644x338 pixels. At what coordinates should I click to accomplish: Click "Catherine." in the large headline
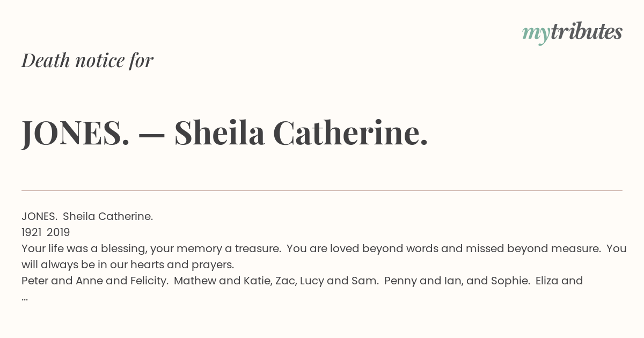tap(350, 133)
